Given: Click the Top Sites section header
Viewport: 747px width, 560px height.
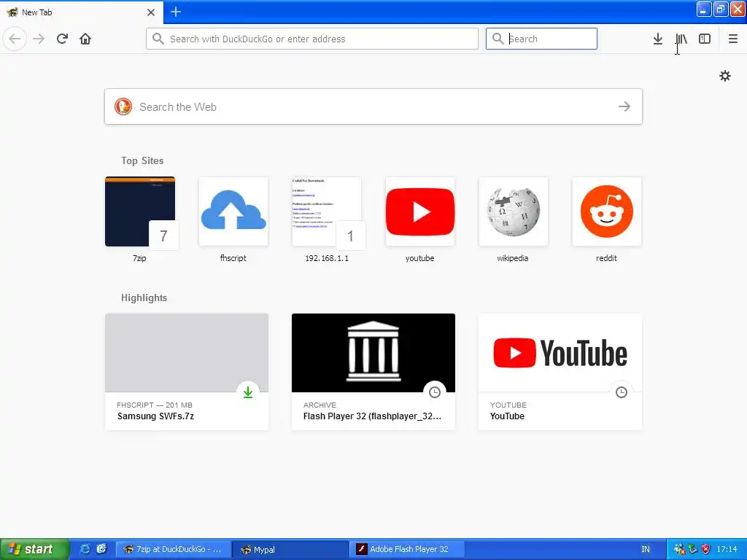Looking at the screenshot, I should click(142, 160).
